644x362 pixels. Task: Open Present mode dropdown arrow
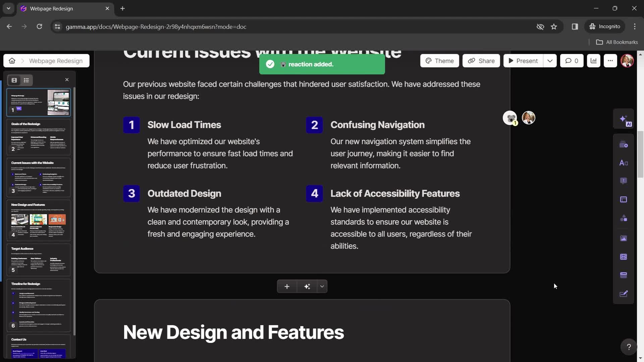pos(550,60)
